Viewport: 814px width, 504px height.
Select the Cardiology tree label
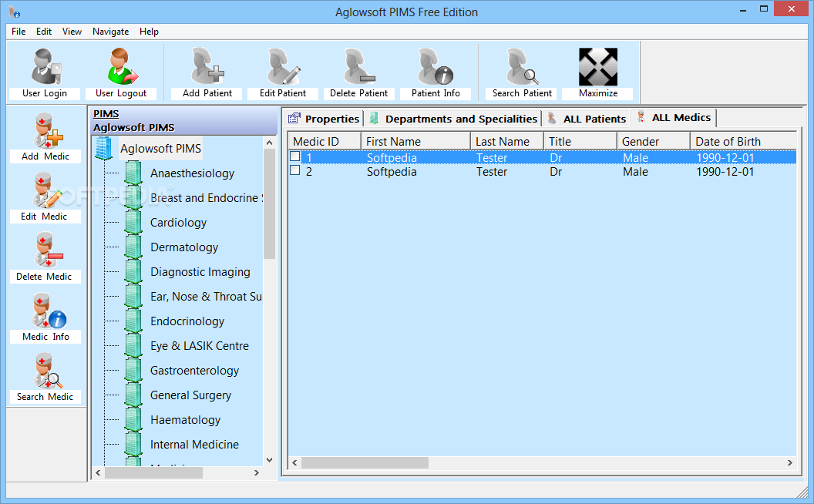(x=178, y=222)
